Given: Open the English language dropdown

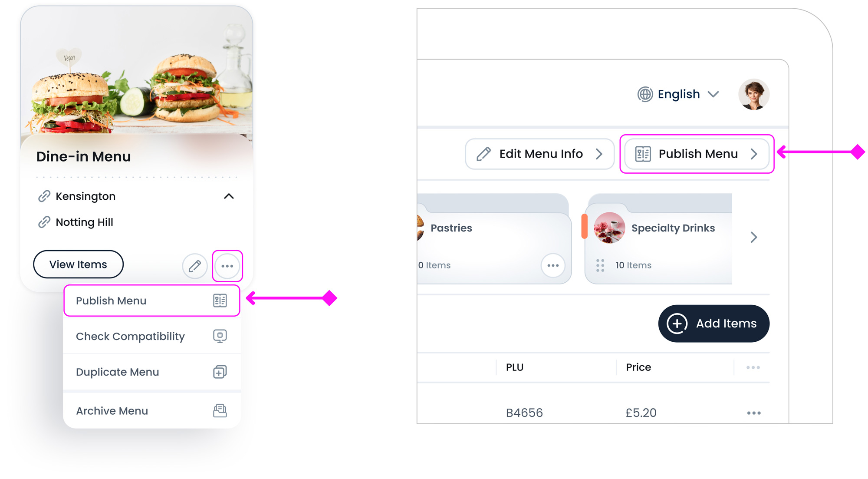Looking at the screenshot, I should click(678, 94).
